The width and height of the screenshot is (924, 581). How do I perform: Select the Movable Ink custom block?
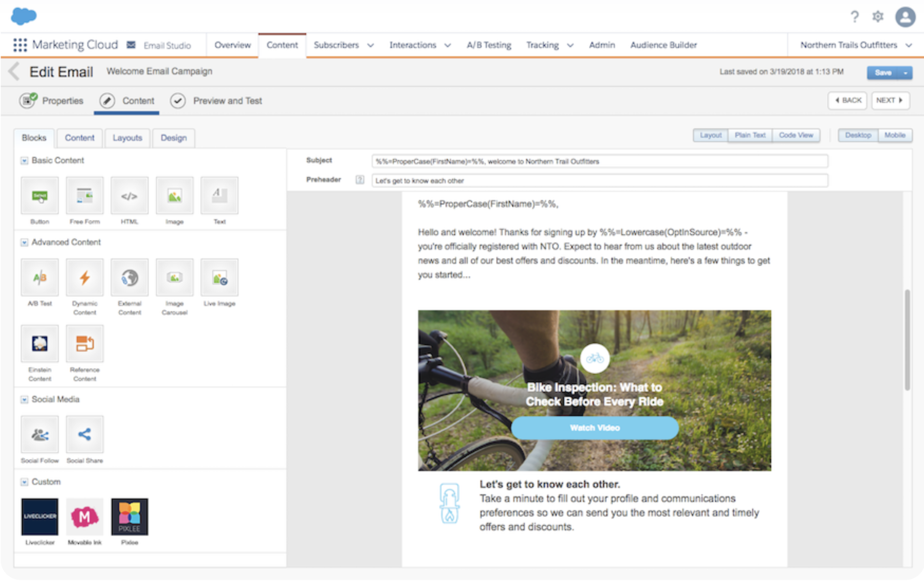click(x=84, y=516)
